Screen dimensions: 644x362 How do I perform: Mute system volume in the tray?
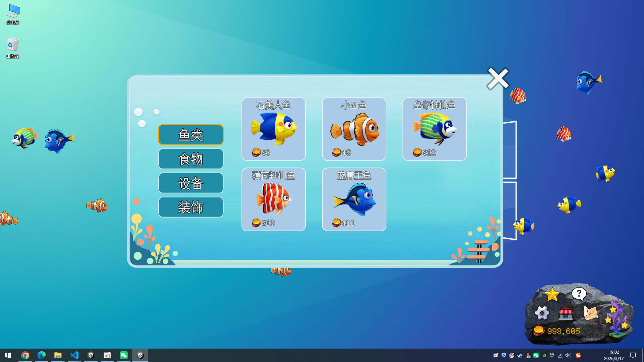567,355
